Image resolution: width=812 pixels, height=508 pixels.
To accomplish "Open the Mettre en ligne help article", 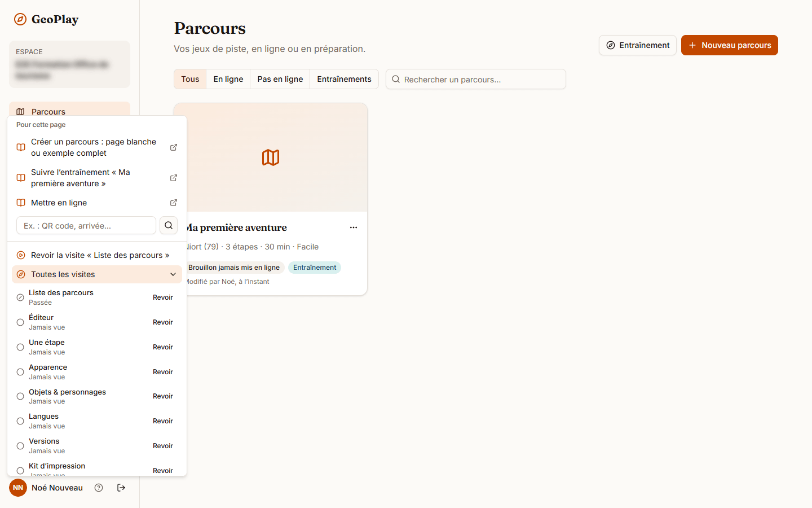I will [97, 203].
